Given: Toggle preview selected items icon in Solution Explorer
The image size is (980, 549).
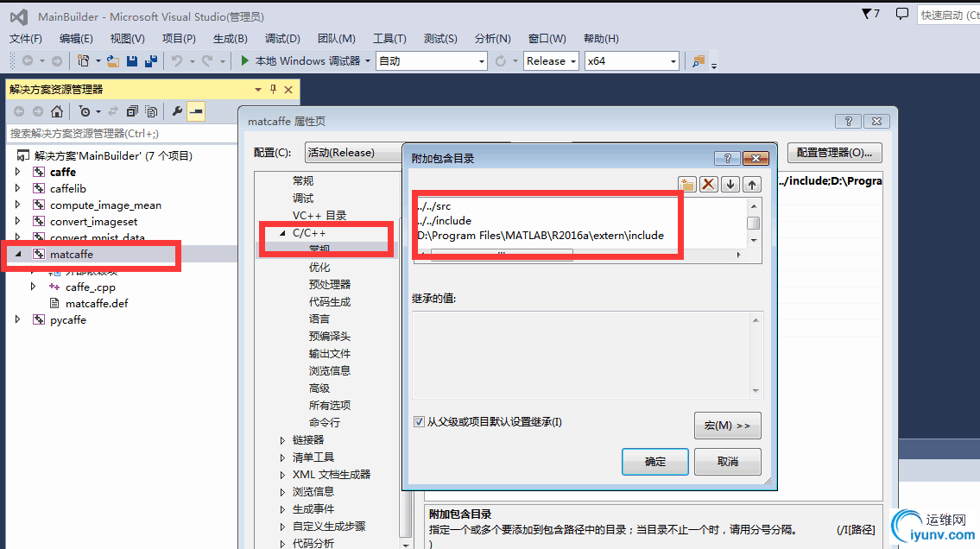Looking at the screenshot, I should coord(196,111).
